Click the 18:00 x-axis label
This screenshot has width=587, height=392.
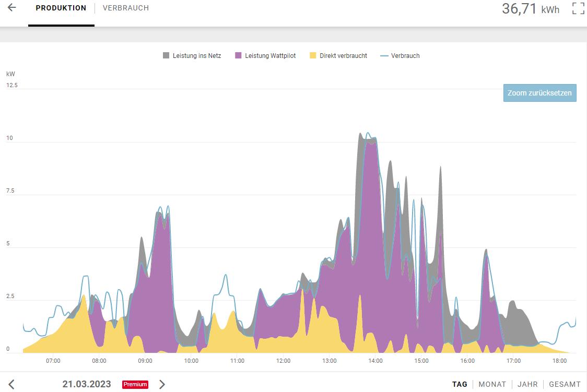(x=560, y=361)
